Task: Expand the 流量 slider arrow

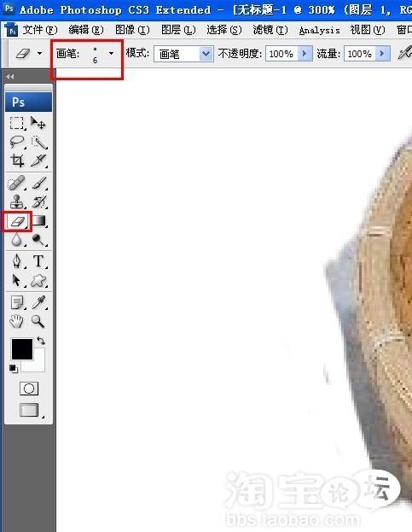Action: (x=383, y=53)
